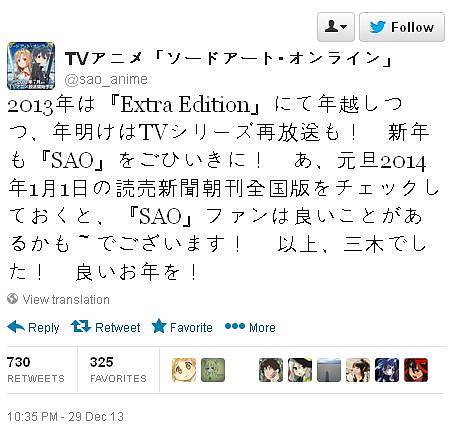Open the TVアニメ account name link

[x=229, y=59]
